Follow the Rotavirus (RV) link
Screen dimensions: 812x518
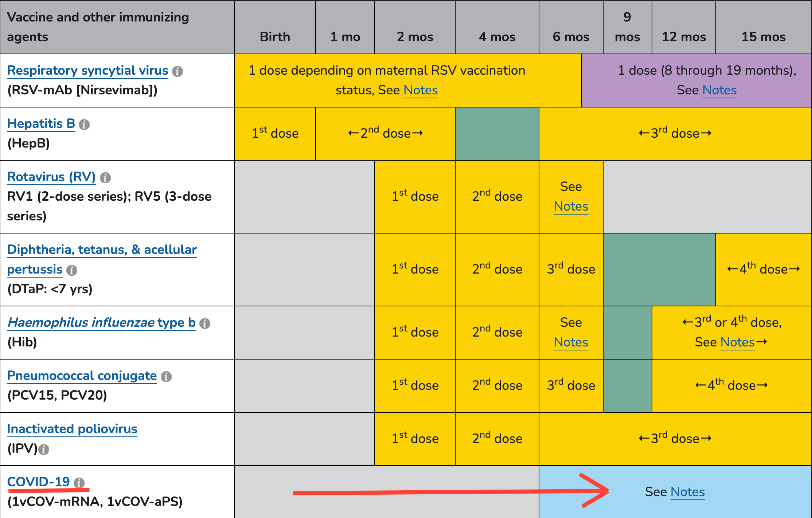(x=51, y=177)
